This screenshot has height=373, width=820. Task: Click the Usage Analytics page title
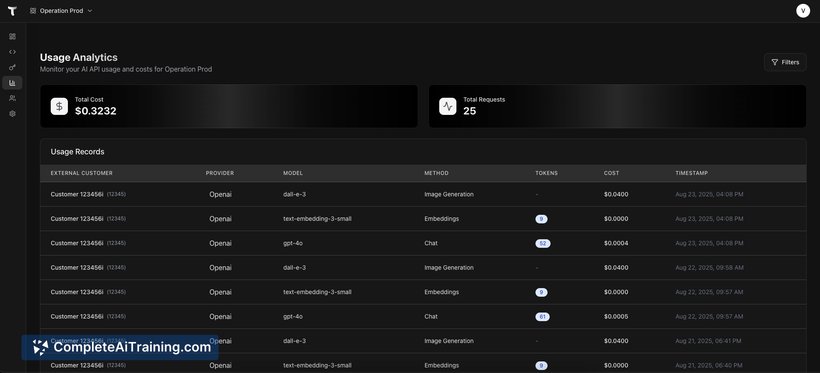(x=79, y=58)
